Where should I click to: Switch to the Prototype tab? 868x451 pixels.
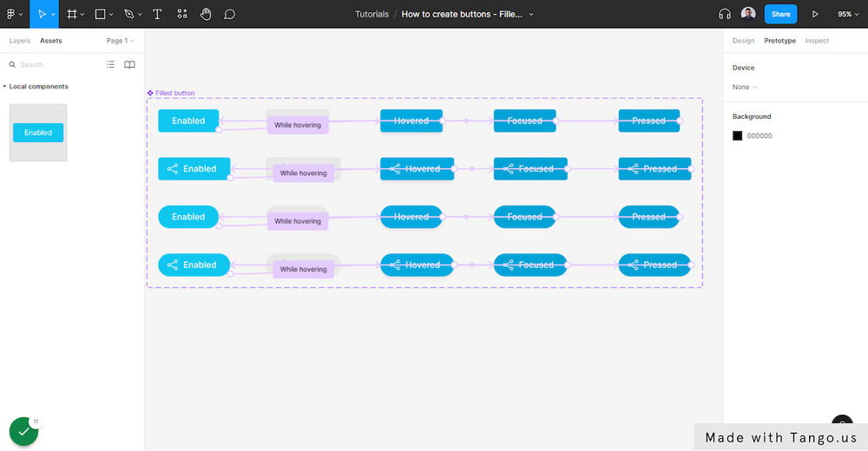tap(779, 41)
